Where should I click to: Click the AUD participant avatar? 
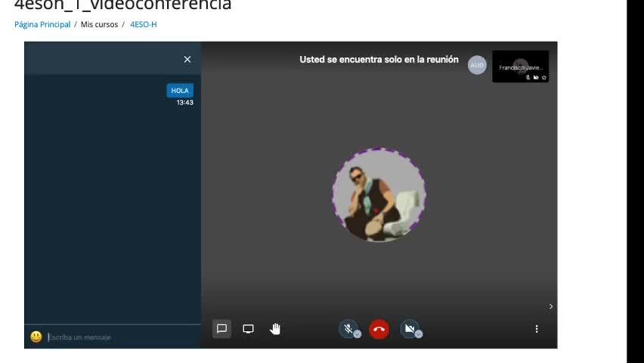[477, 65]
